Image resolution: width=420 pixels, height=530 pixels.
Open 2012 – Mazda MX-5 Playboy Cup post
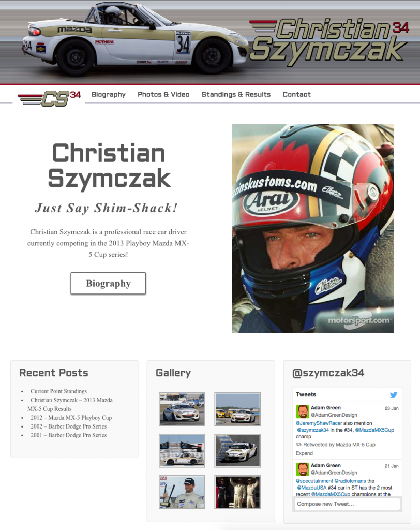(71, 418)
